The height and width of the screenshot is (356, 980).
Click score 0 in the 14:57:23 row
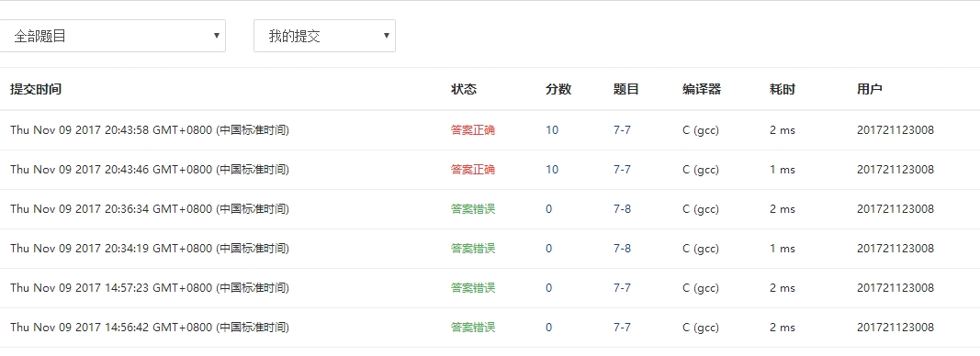tap(548, 288)
